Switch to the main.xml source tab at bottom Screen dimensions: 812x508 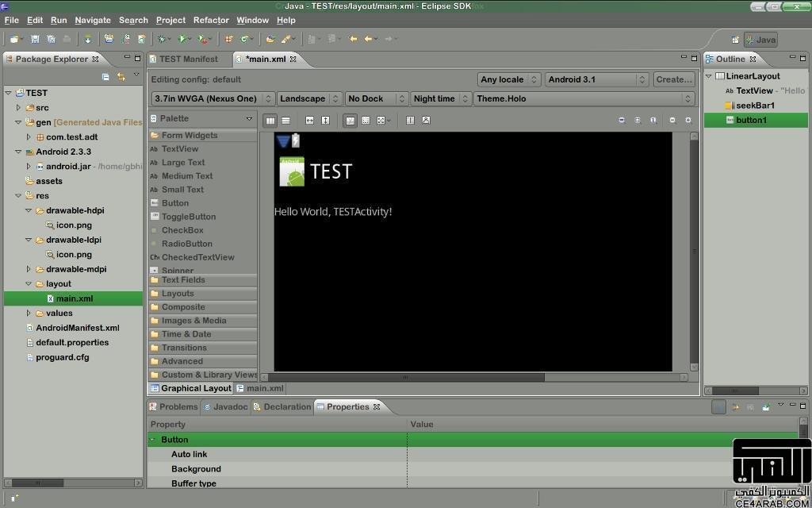coord(260,388)
